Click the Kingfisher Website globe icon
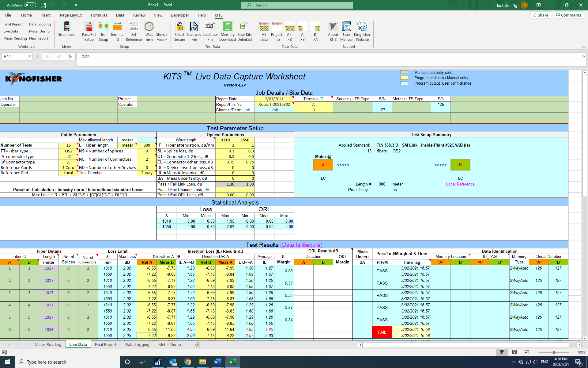Screen dimensions: 588x368 [x=362, y=27]
